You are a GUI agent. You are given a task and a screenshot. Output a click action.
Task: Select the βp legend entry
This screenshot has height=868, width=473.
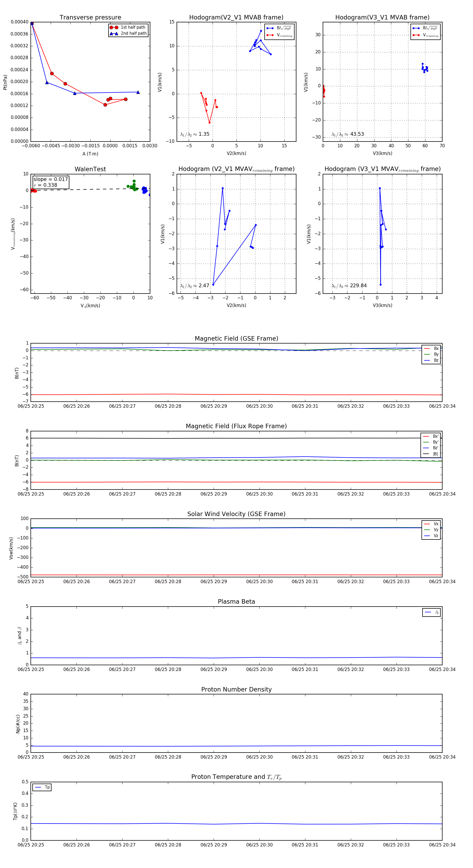tap(431, 612)
